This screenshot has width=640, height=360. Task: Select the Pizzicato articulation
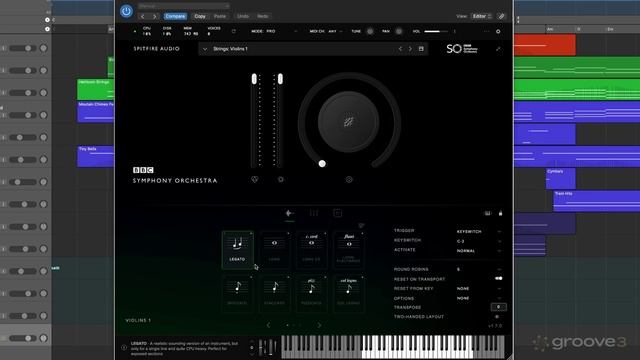(311, 294)
